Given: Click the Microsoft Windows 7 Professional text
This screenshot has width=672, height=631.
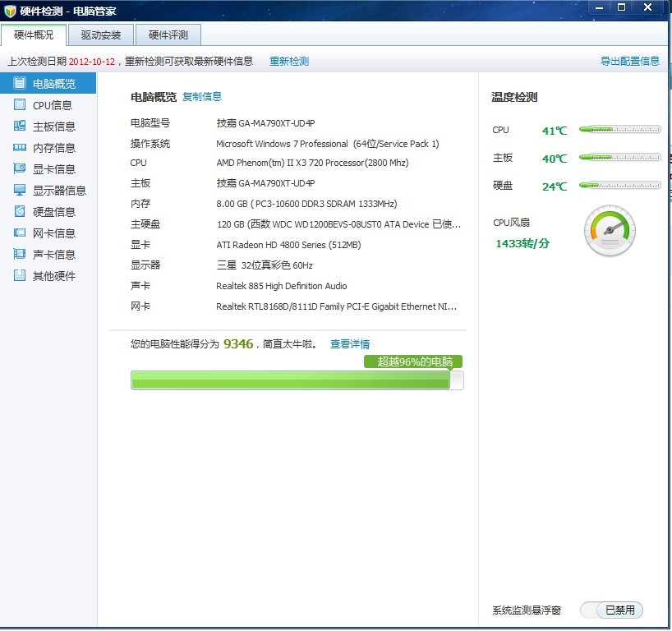Looking at the screenshot, I should pos(328,144).
